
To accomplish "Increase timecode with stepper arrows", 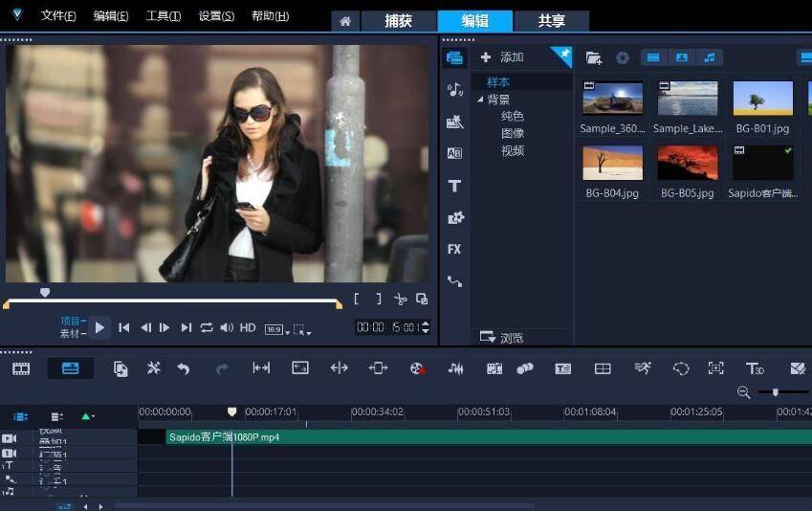I will [426, 323].
